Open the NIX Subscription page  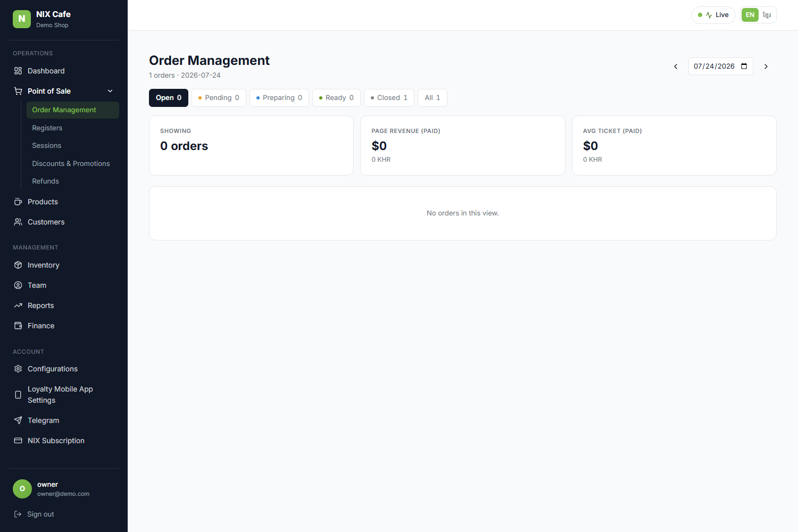click(x=64, y=440)
